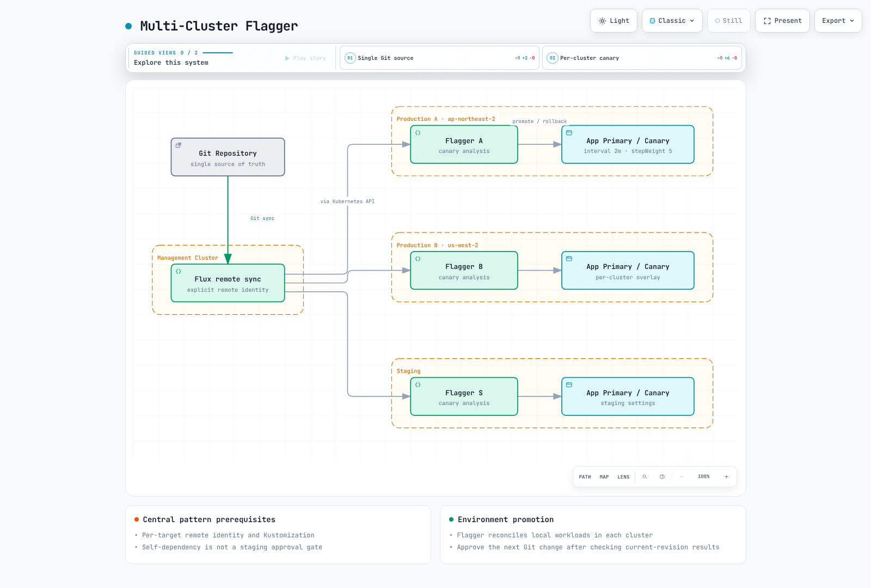Image resolution: width=871 pixels, height=588 pixels.
Task: Switch to MAP mode
Action: pos(604,477)
